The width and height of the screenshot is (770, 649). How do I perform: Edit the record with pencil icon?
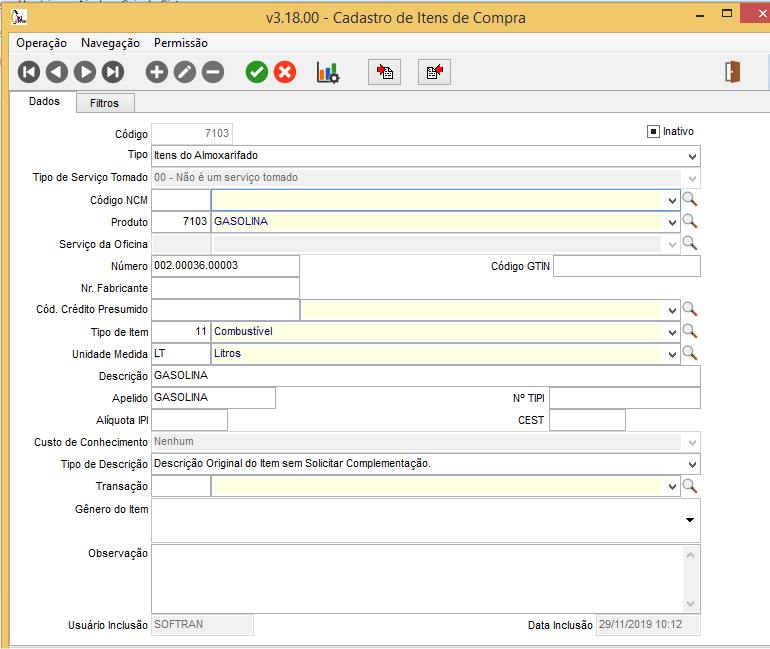tap(185, 72)
